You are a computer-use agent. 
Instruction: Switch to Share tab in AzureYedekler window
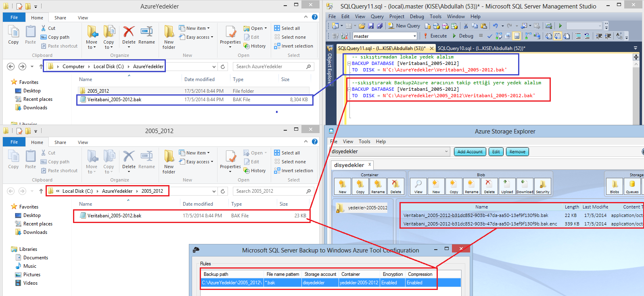pyautogui.click(x=60, y=18)
